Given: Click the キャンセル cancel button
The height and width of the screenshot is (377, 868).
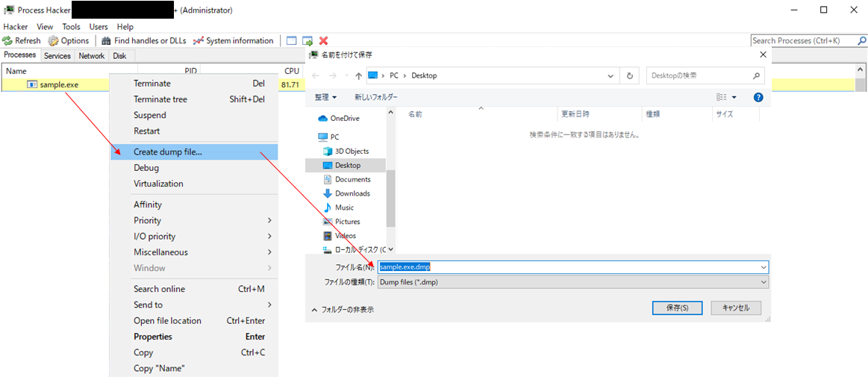Looking at the screenshot, I should coord(735,308).
